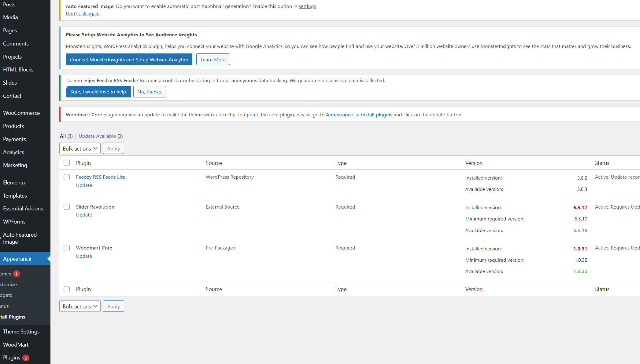Image resolution: width=640 pixels, height=364 pixels.
Task: Go to Elementor sidebar menu item
Action: [x=15, y=182]
